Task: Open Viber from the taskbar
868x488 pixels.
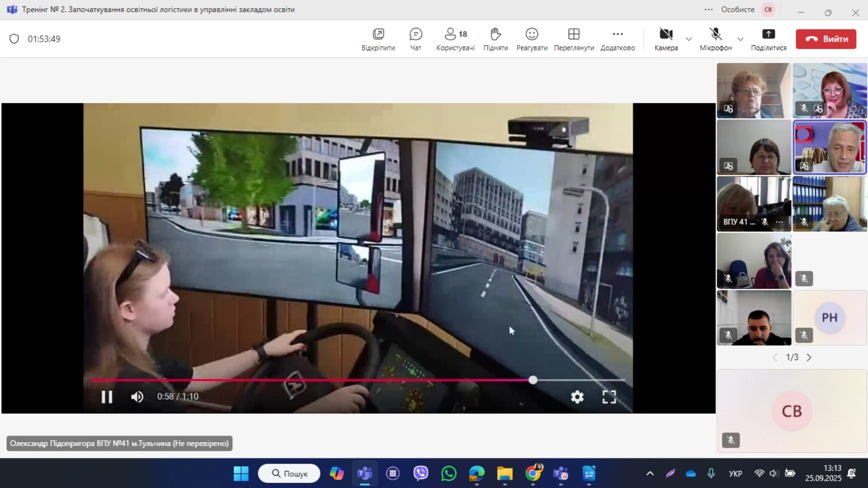Action: (420, 474)
